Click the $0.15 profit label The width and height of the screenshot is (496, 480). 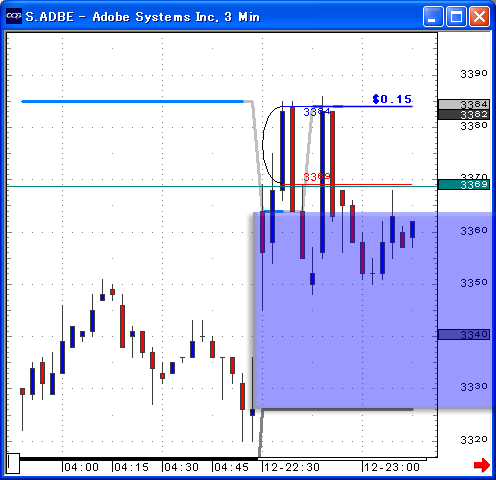(x=392, y=99)
